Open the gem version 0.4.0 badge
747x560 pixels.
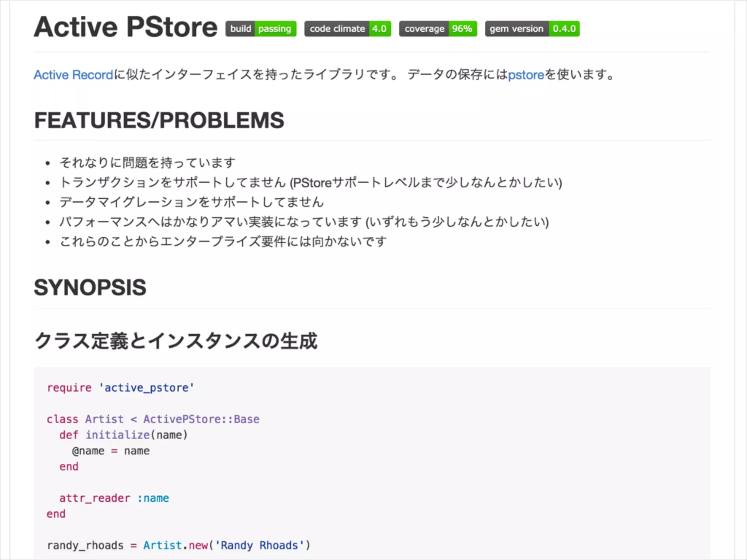pyautogui.click(x=532, y=29)
